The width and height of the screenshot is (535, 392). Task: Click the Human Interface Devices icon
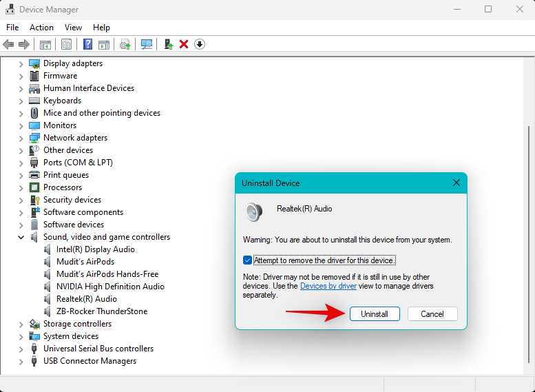[34, 88]
